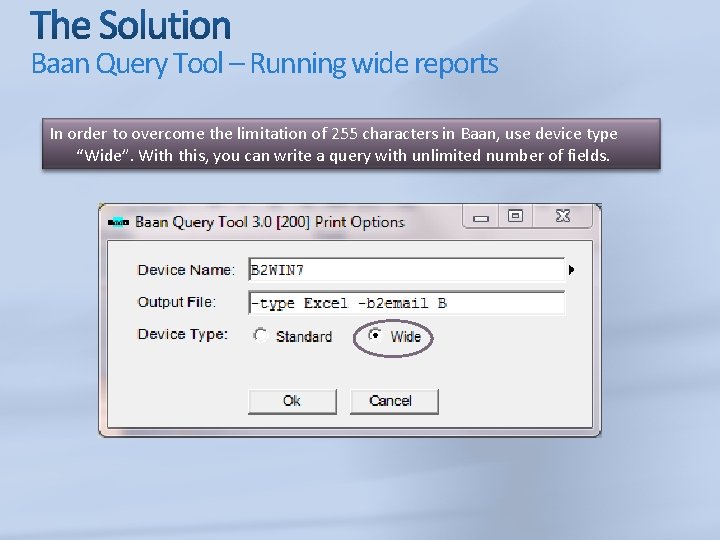Select the Wide device type radio button

pos(375,336)
